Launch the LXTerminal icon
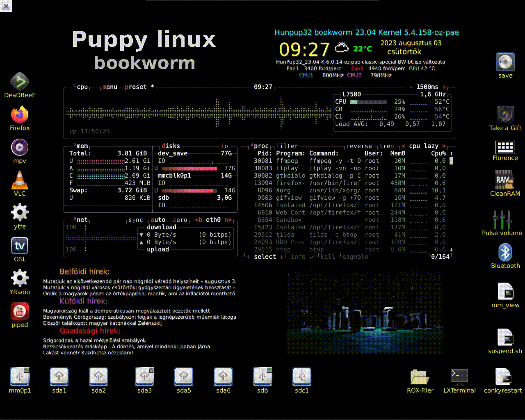 (x=459, y=377)
